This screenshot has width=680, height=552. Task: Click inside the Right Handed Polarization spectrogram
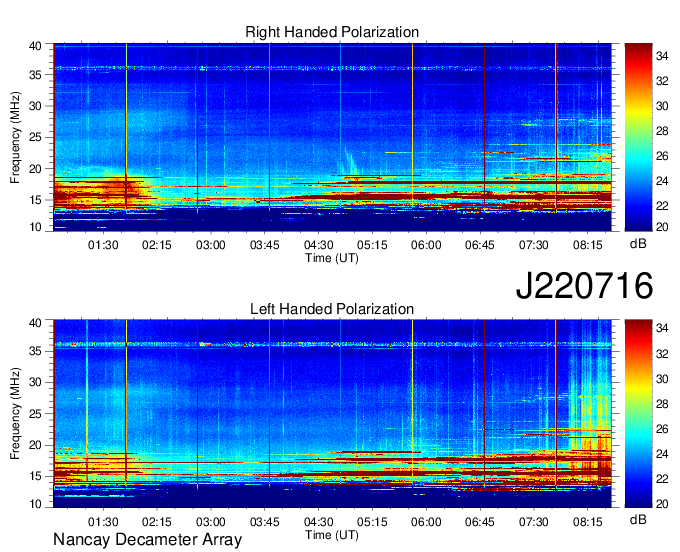point(332,137)
